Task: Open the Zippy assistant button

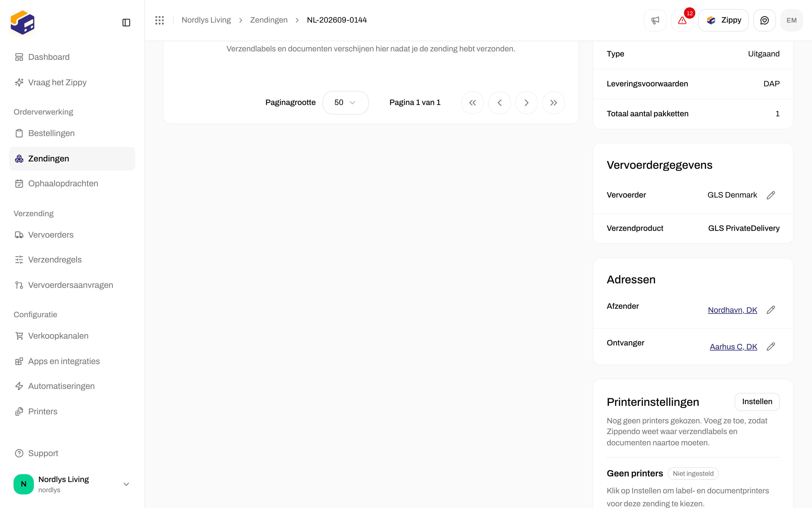Action: pos(723,20)
